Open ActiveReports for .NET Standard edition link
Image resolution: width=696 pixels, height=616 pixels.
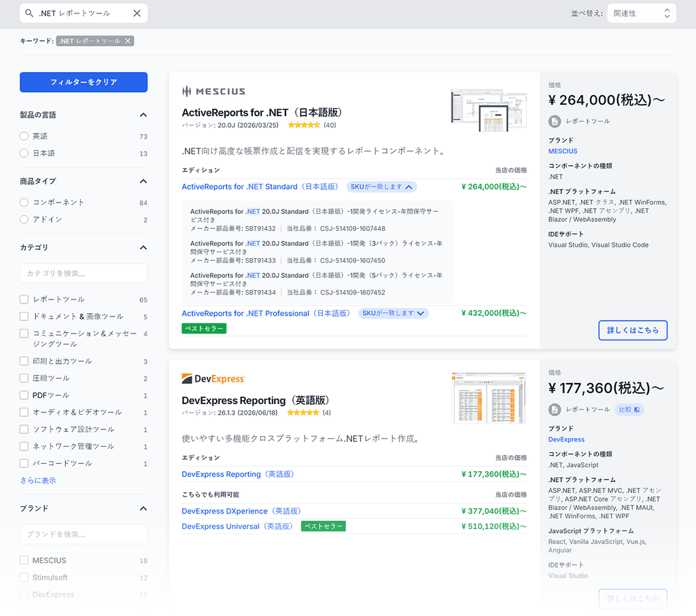coord(261,187)
